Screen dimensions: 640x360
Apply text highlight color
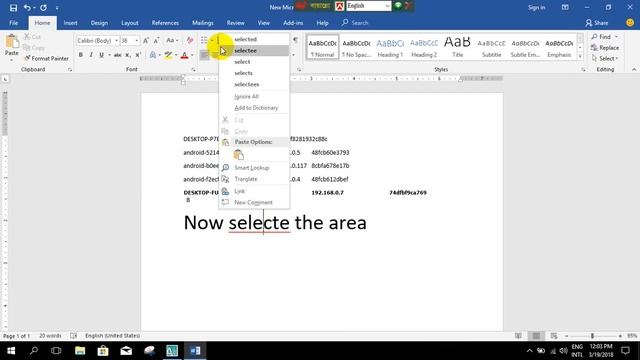point(168,55)
